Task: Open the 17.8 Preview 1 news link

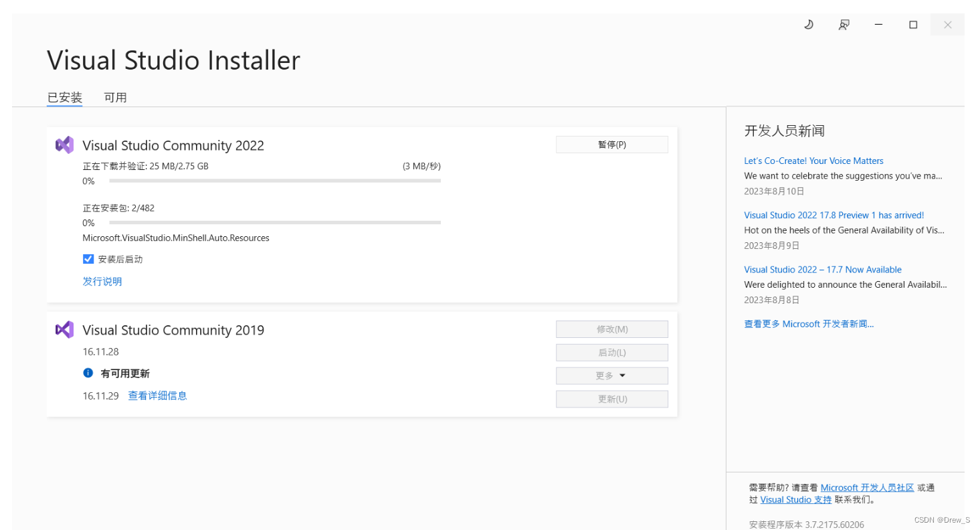Action: click(x=834, y=215)
